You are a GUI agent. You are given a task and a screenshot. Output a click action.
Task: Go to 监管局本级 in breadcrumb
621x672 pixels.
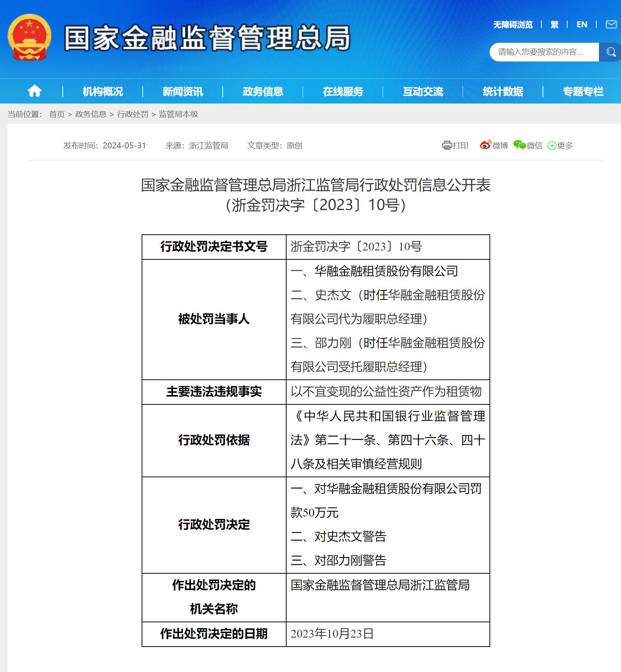179,114
